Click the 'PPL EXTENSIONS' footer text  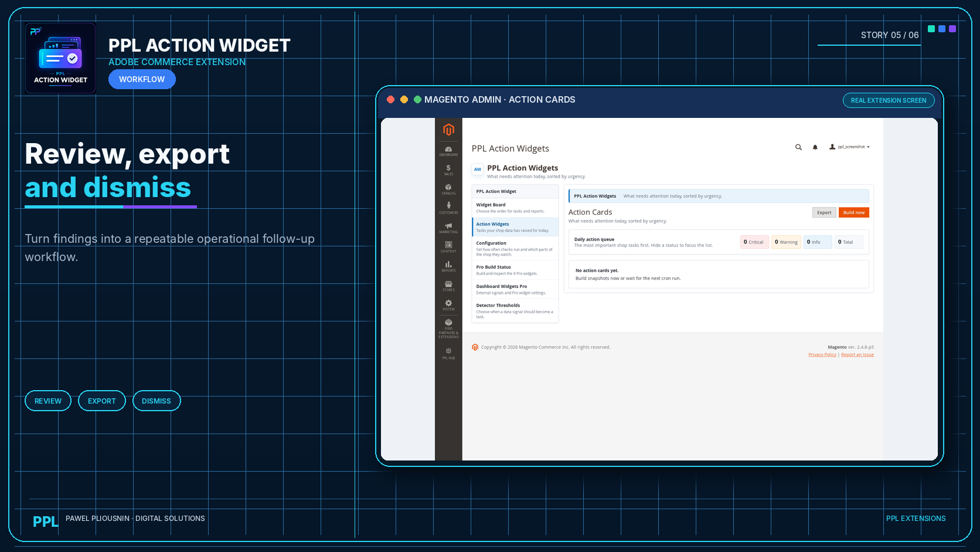[916, 519]
